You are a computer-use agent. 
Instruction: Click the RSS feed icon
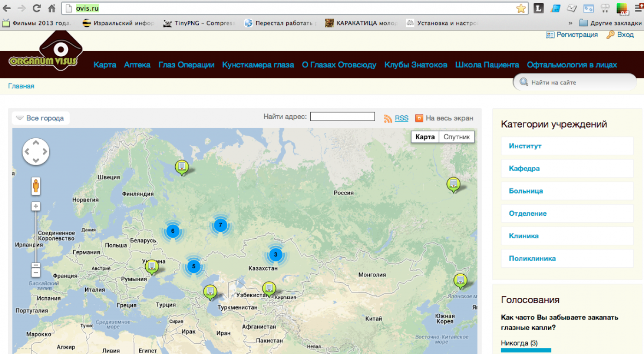click(x=388, y=118)
